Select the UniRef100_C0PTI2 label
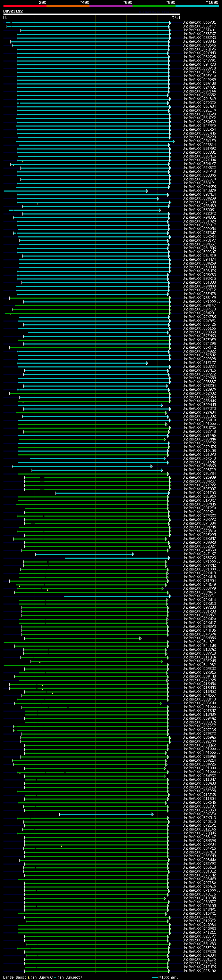 click(x=199, y=290)
